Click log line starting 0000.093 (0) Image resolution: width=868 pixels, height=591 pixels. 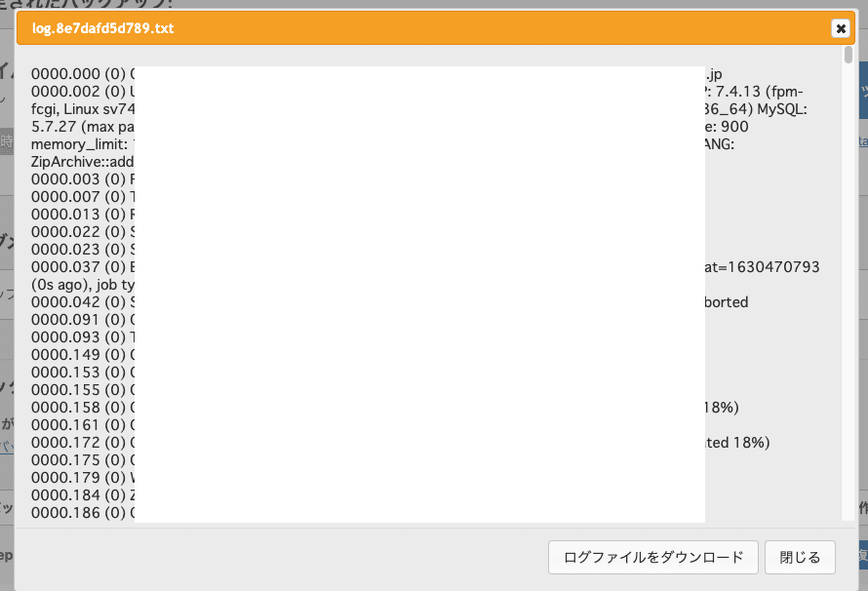click(83, 337)
